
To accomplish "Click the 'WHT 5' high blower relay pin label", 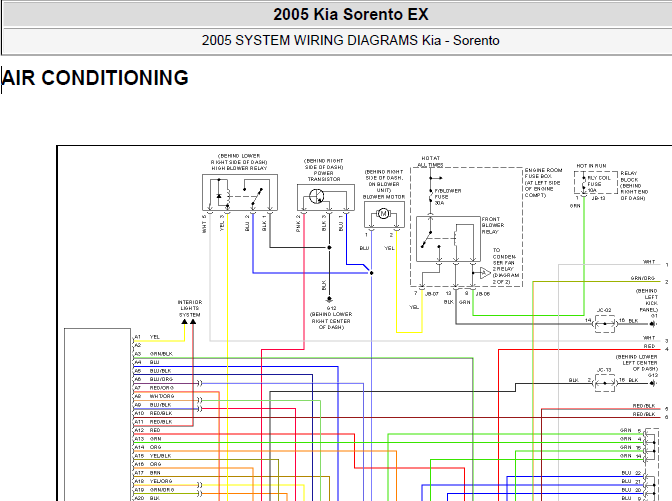I will (204, 224).
